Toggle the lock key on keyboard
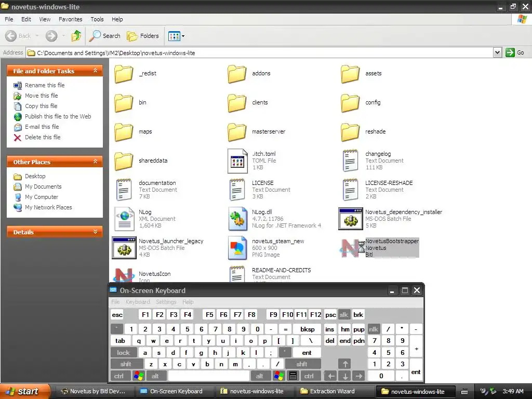The width and height of the screenshot is (532, 399). (x=124, y=353)
